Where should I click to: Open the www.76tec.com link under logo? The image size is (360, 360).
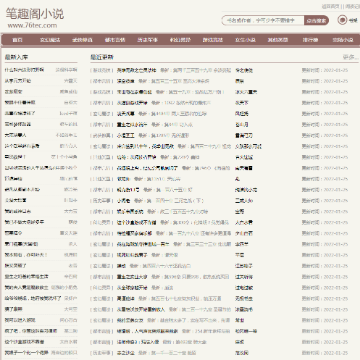[x=32, y=25]
